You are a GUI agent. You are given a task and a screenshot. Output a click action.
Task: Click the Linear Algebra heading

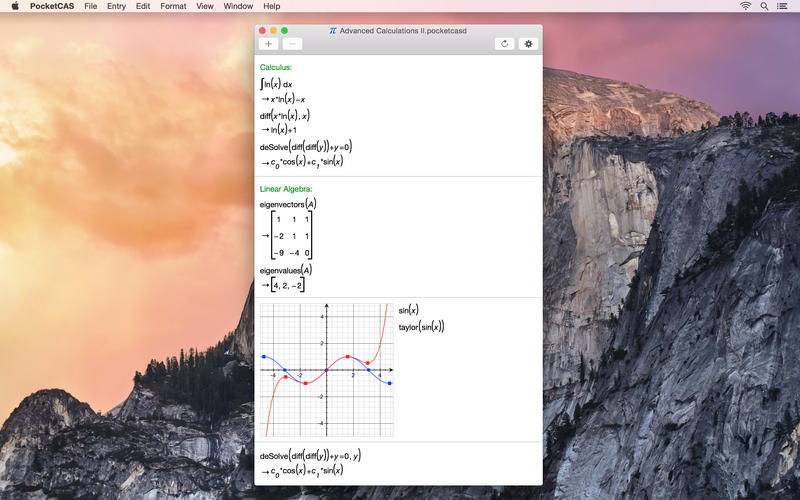(286, 188)
